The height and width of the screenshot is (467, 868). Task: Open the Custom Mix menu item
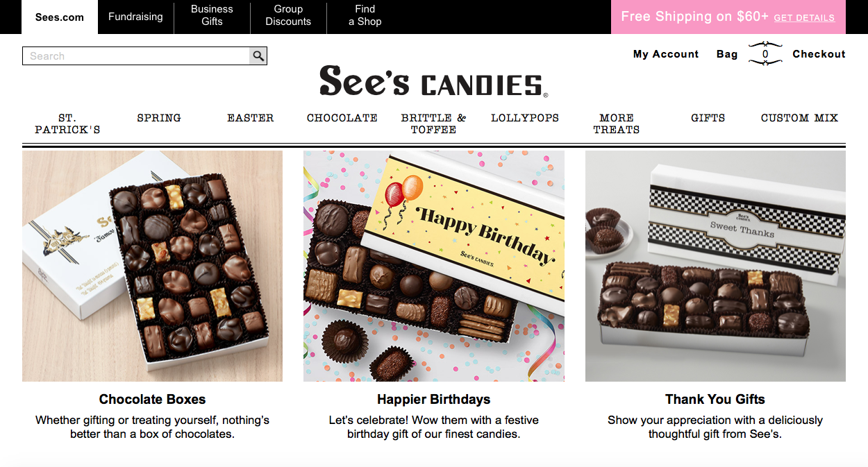tap(799, 118)
